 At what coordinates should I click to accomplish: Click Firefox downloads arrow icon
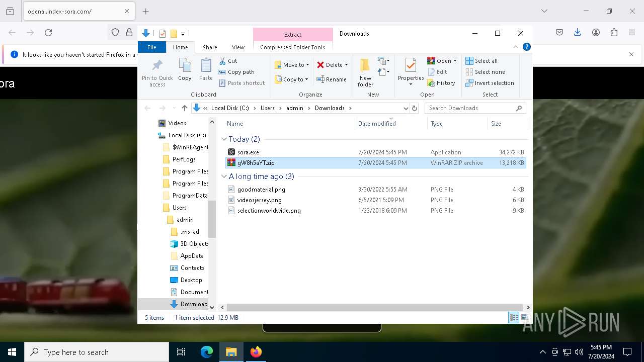[x=578, y=32]
